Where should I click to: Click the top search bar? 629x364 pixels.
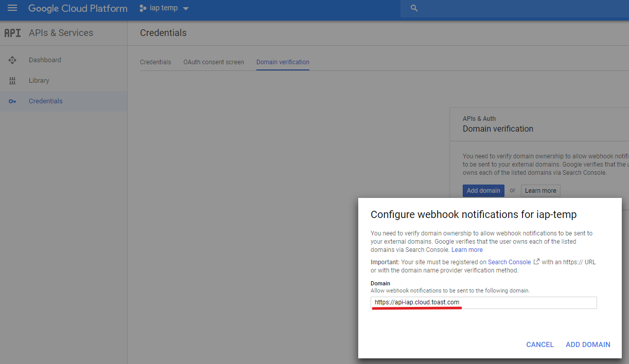[515, 9]
